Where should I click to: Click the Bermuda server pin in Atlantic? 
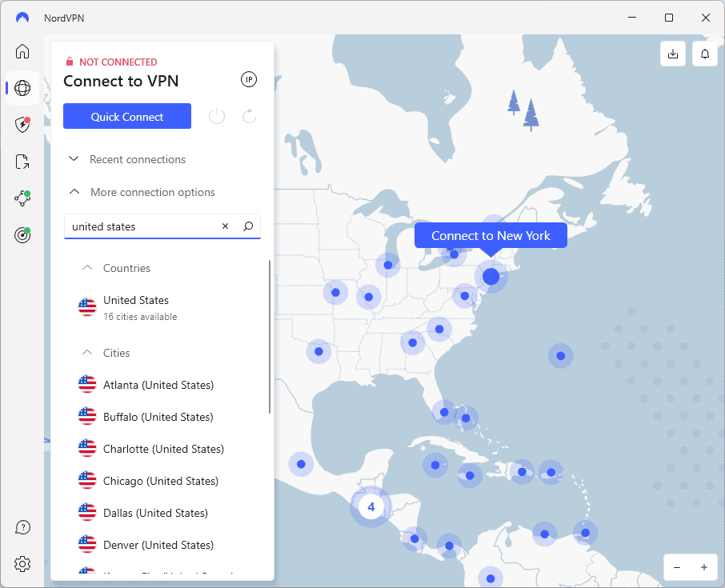click(560, 356)
